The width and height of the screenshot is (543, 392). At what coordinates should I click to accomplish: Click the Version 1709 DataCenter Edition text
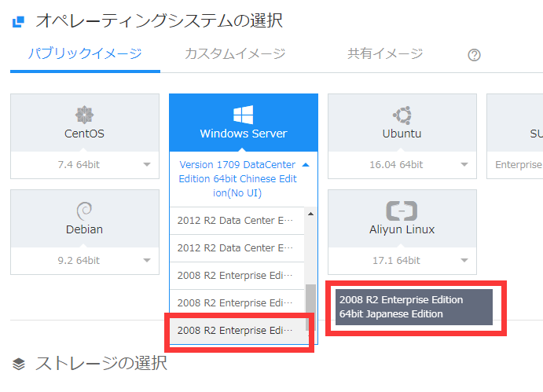[x=237, y=178]
